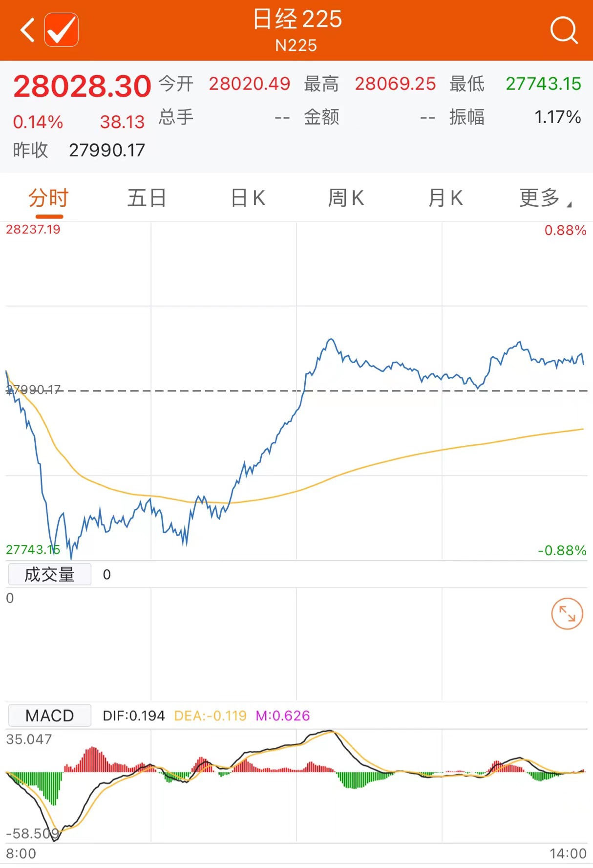Select the 分时 tab
The width and height of the screenshot is (593, 868).
tap(48, 198)
